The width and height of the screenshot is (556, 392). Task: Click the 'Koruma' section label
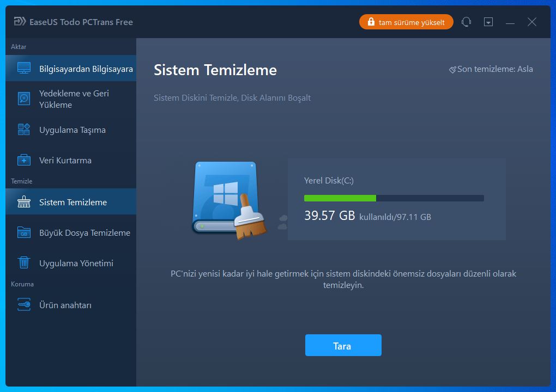tap(22, 284)
